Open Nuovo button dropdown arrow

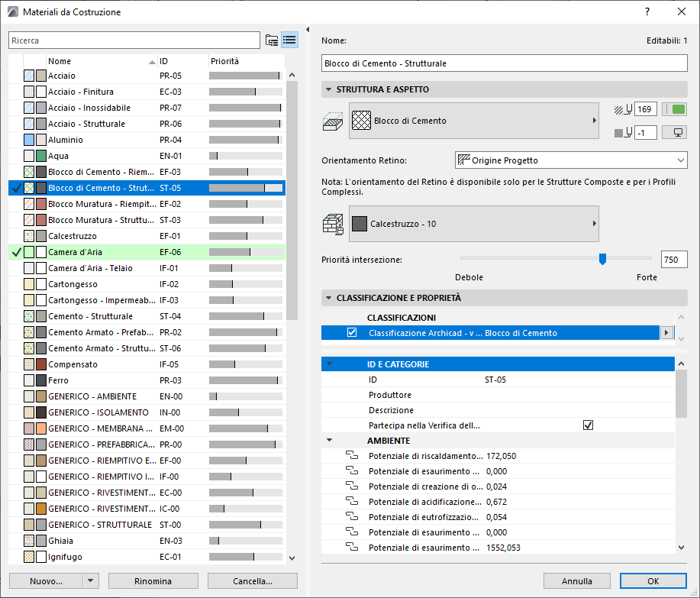[x=91, y=581]
